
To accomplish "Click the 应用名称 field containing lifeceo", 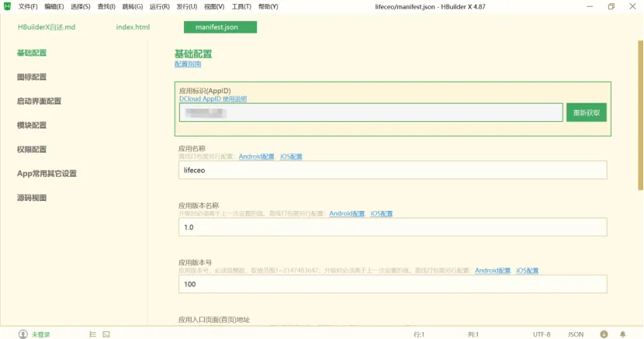I will pyautogui.click(x=393, y=170).
